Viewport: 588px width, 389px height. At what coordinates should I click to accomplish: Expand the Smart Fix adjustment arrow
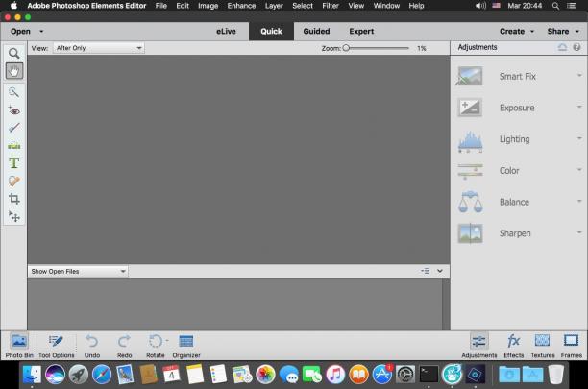579,75
